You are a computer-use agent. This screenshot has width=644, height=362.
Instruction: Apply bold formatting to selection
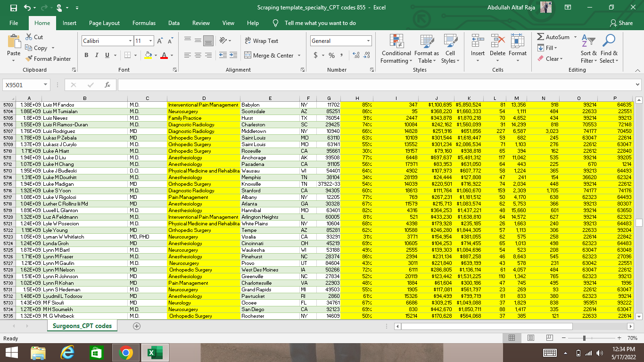(x=86, y=55)
